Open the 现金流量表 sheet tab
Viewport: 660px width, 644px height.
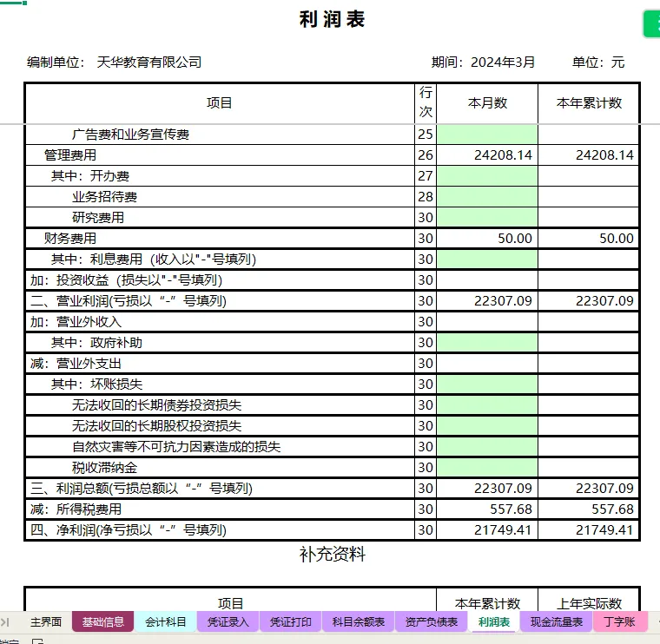tap(557, 621)
